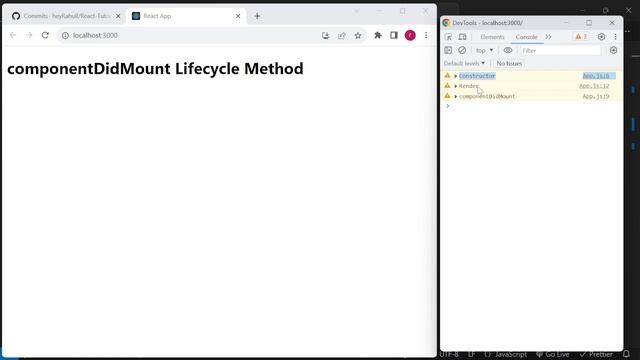
Task: Expand the Constructor console message
Action: pos(456,76)
